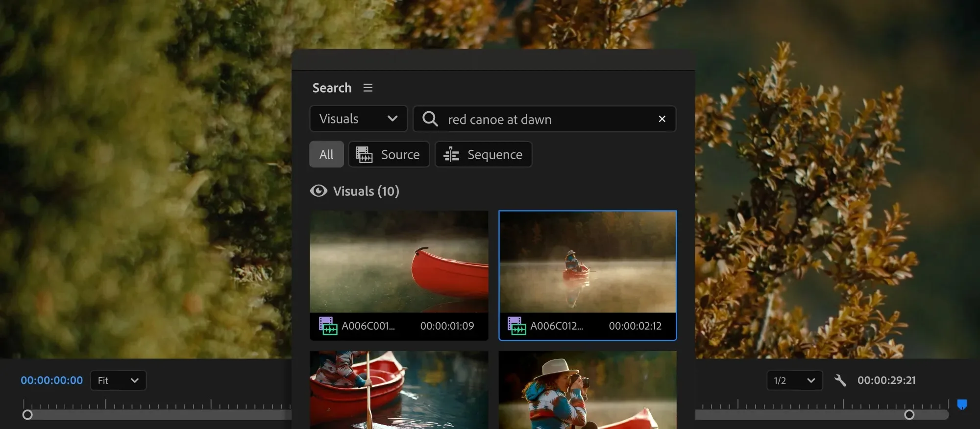Click the Sequence filter timeline icon

point(451,154)
